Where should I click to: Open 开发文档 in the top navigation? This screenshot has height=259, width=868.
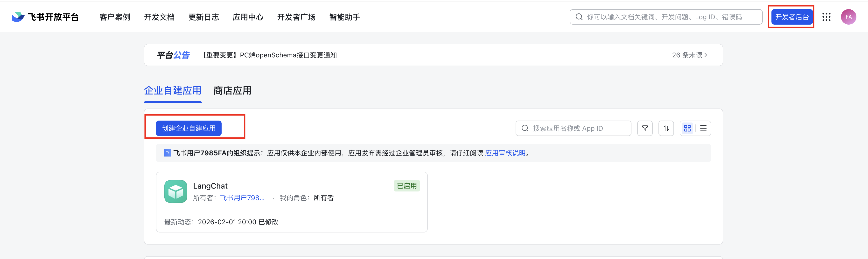(x=159, y=17)
